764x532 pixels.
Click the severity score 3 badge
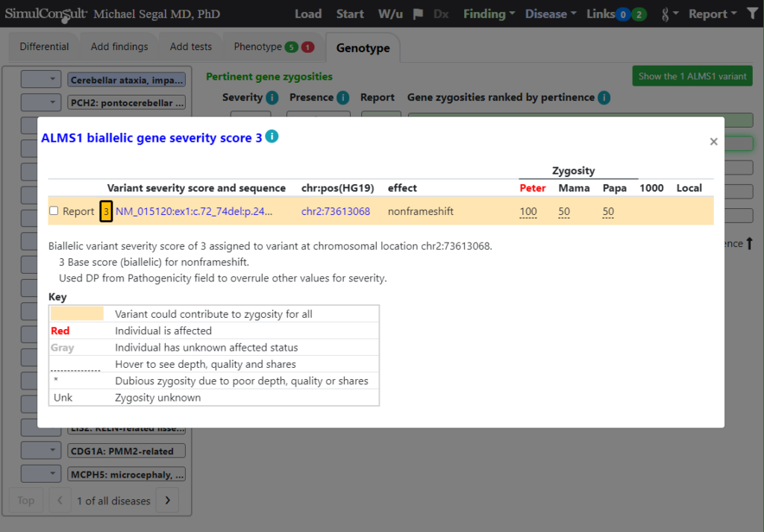coord(106,212)
